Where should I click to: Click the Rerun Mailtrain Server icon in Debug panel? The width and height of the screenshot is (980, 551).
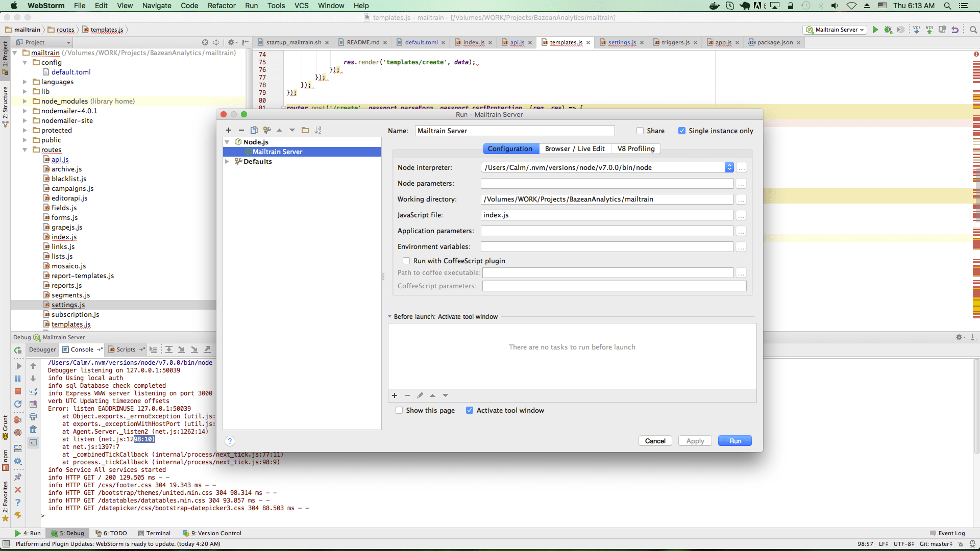[x=18, y=350]
